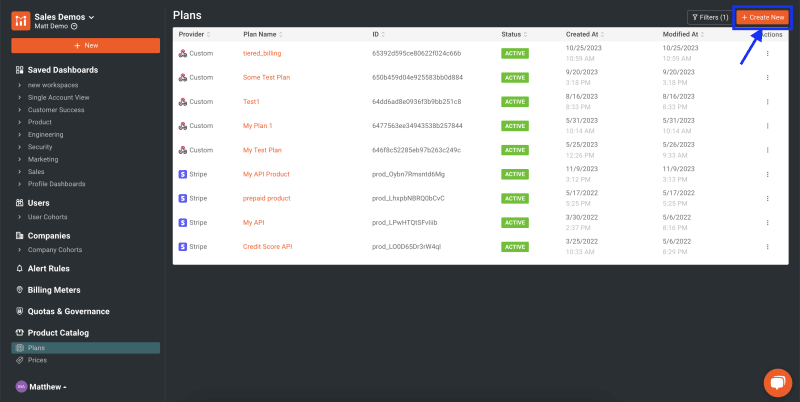Expand Company Cohorts item
800x402 pixels.
tap(55, 249)
